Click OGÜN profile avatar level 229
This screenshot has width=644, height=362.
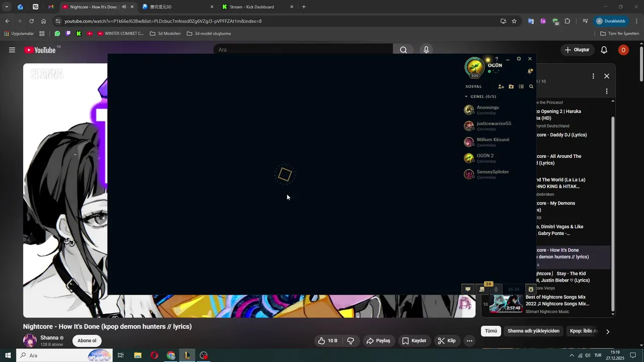(474, 67)
